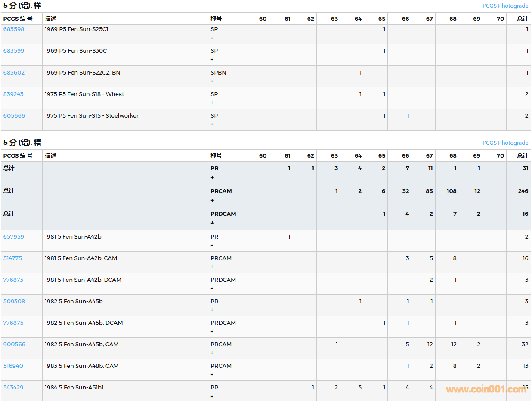The width and height of the screenshot is (532, 401).
Task: Open the 900566 coin link
Action: coord(14,344)
